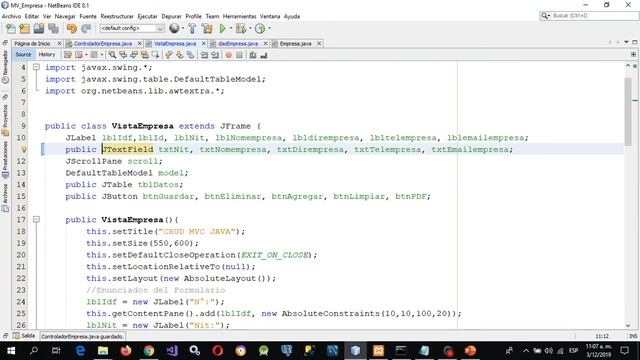Collapse the VistaEmpresa constructor fold at line 17
The height and width of the screenshot is (360, 640).
point(36,219)
